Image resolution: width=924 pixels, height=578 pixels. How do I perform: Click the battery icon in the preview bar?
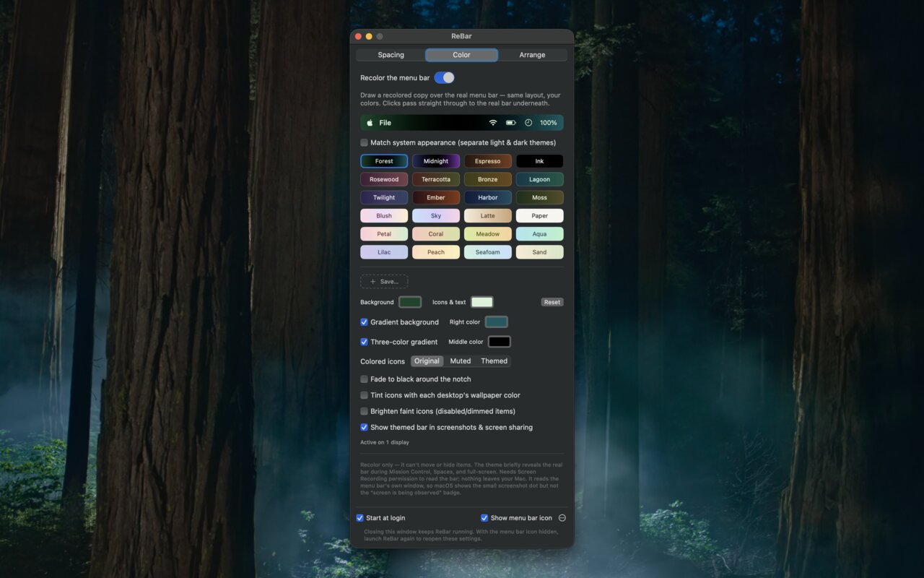point(510,123)
